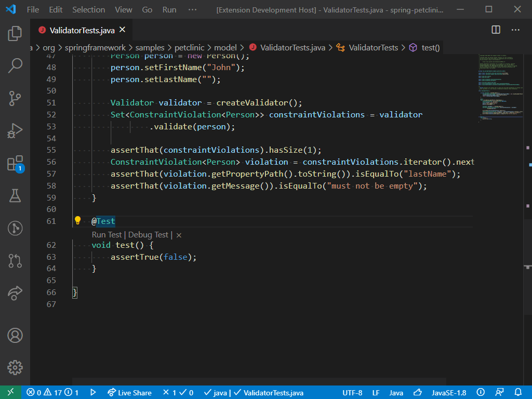Screen dimensions: 532x399
Task: Open the Git graph circular icon
Action: [x=15, y=229]
